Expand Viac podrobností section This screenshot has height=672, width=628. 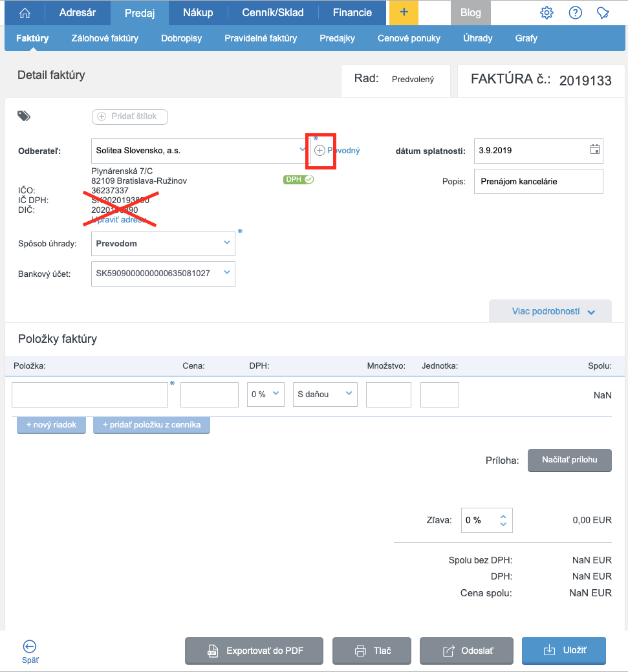coord(550,311)
